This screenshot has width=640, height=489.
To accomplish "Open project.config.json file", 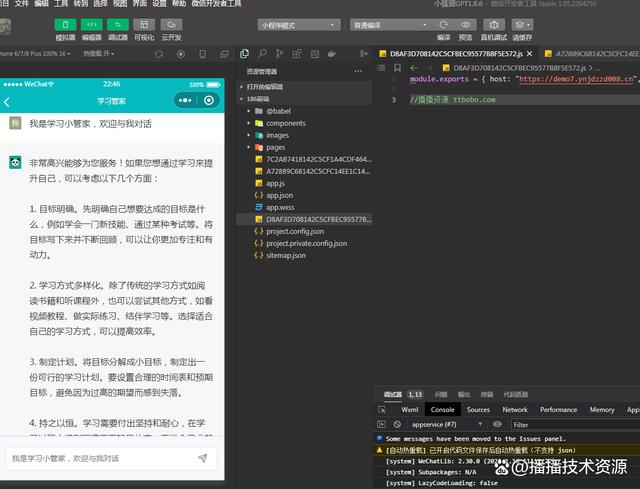I will pyautogui.click(x=304, y=231).
